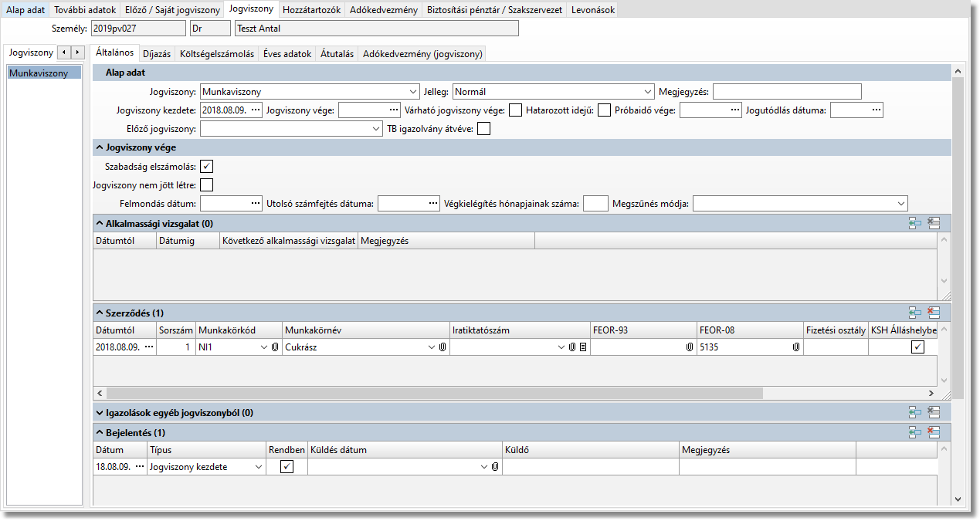The width and height of the screenshot is (980, 521).
Task: Toggle Várható jogviszony vége checkbox
Action: [515, 110]
